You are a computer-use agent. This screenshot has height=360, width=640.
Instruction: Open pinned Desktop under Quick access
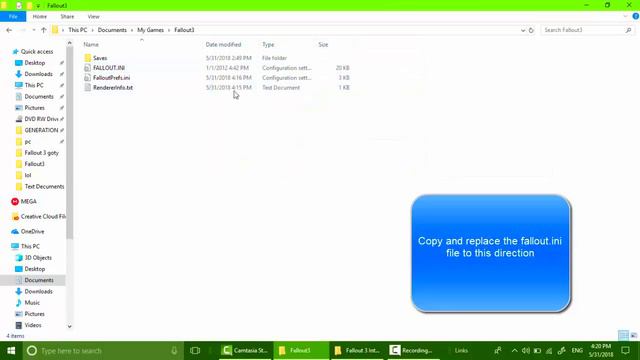point(35,63)
